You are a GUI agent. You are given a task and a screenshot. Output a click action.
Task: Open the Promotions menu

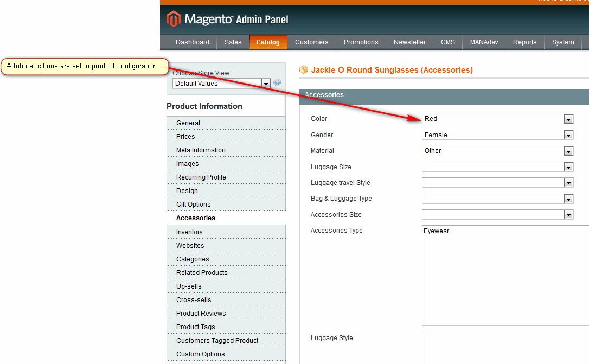pyautogui.click(x=361, y=42)
